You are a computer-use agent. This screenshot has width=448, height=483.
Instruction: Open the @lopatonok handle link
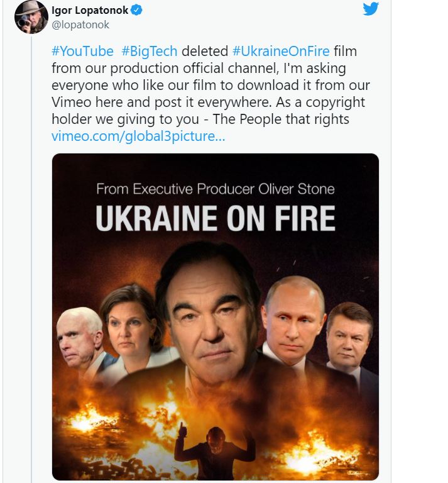[x=80, y=25]
